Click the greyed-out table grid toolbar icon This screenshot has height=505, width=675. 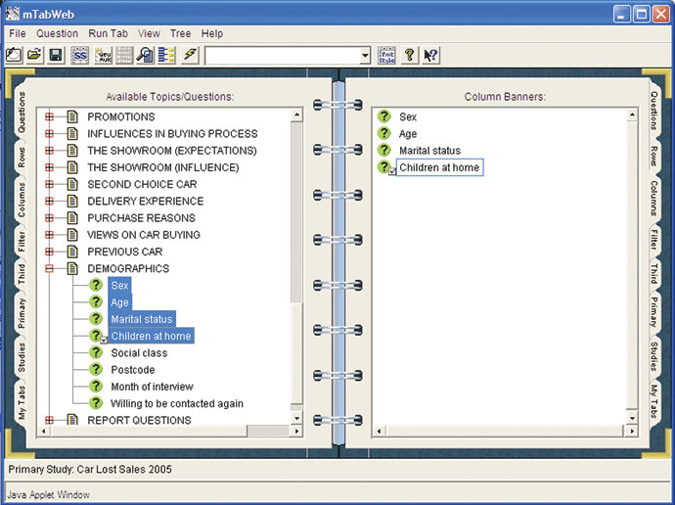click(x=124, y=55)
